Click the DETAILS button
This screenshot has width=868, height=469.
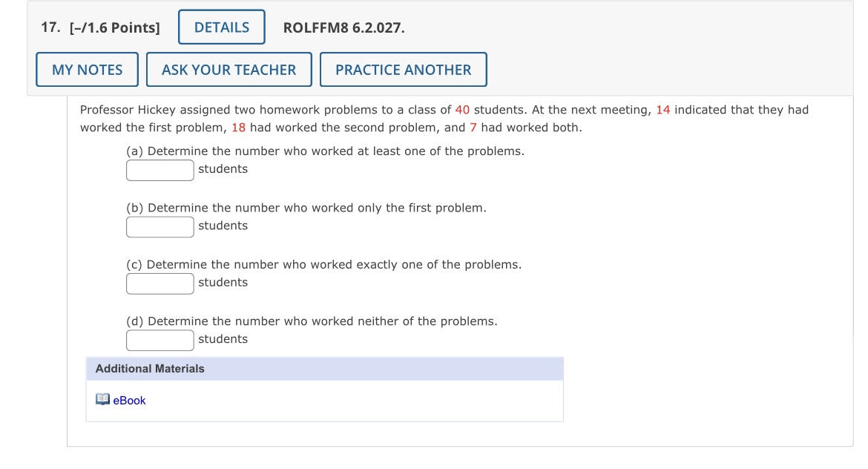pyautogui.click(x=221, y=27)
